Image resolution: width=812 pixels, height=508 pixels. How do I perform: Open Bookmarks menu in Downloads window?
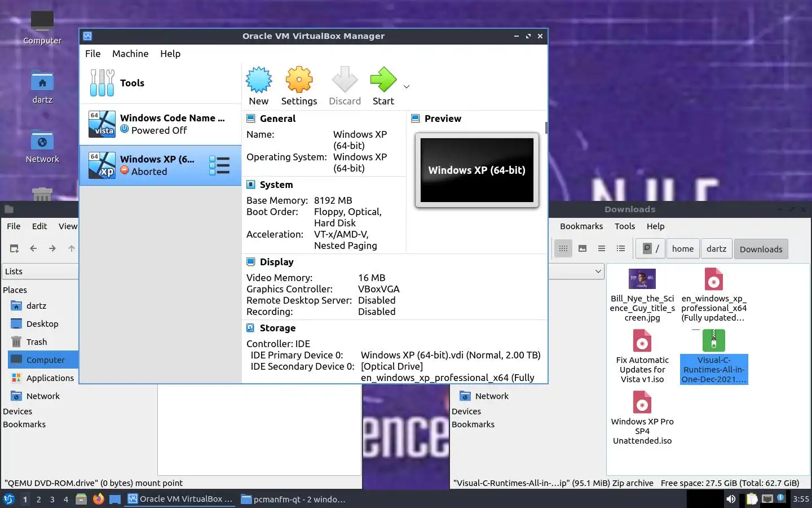point(581,226)
